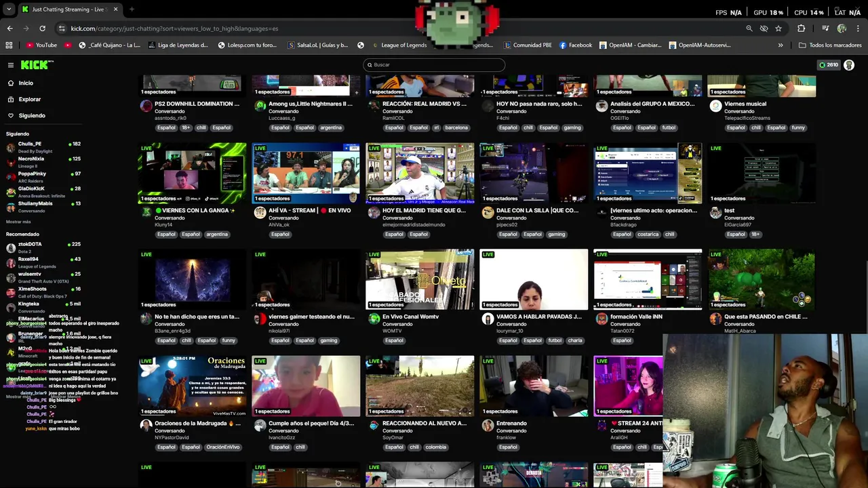868x488 pixels.
Task: Open the Explorar sidebar item
Action: [x=29, y=99]
